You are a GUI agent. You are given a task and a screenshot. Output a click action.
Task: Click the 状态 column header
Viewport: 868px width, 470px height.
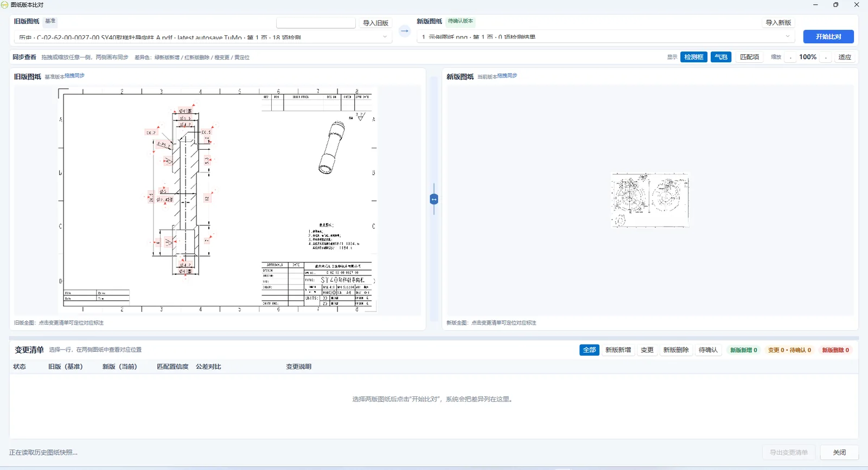tap(20, 367)
